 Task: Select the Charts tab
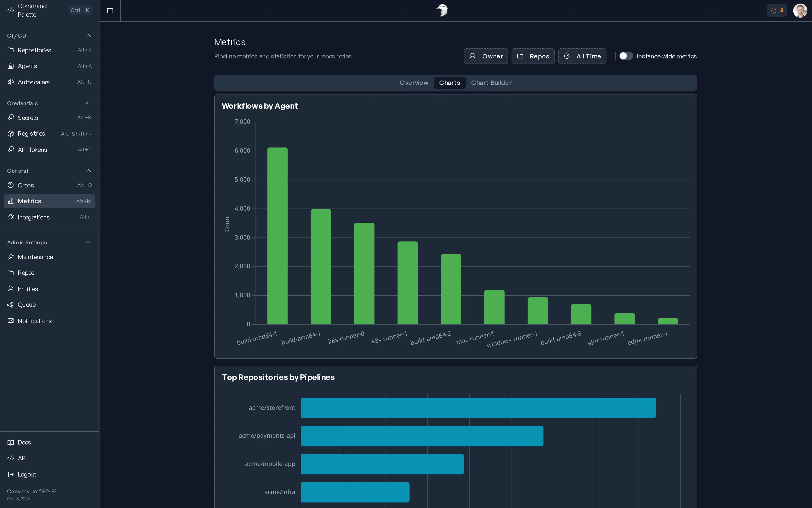[x=450, y=83]
